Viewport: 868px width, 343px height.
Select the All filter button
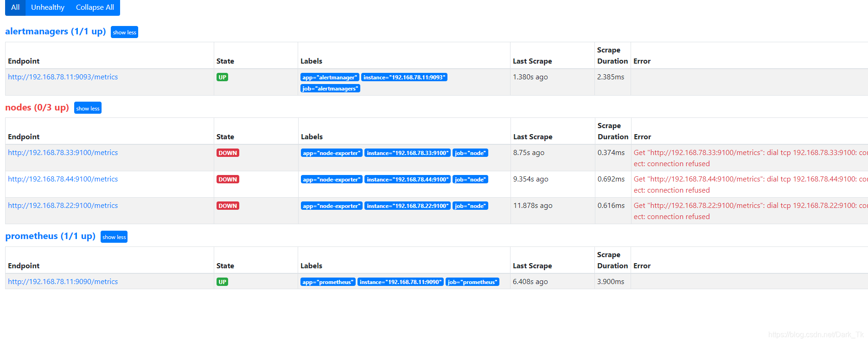click(x=15, y=7)
